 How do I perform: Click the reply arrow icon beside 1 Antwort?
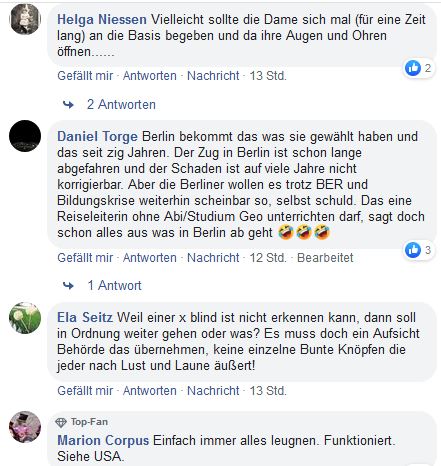[68, 286]
